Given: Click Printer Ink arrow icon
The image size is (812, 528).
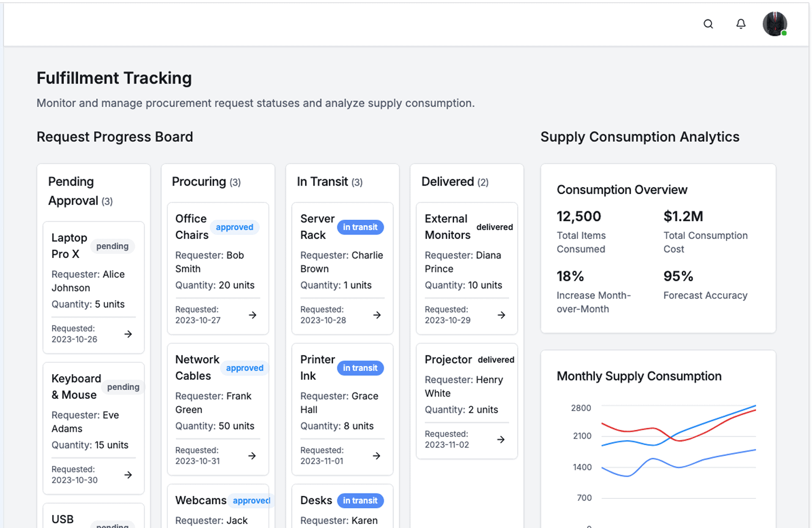Looking at the screenshot, I should pos(376,456).
